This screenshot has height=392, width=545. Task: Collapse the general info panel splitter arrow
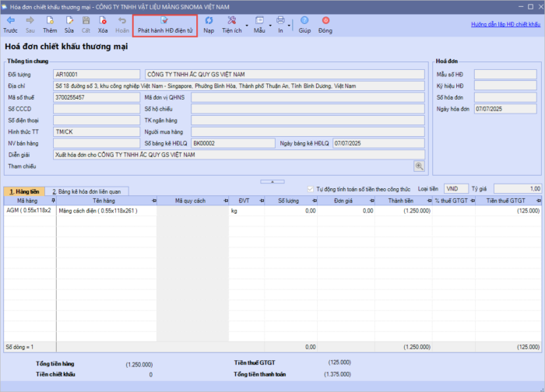pos(272,180)
